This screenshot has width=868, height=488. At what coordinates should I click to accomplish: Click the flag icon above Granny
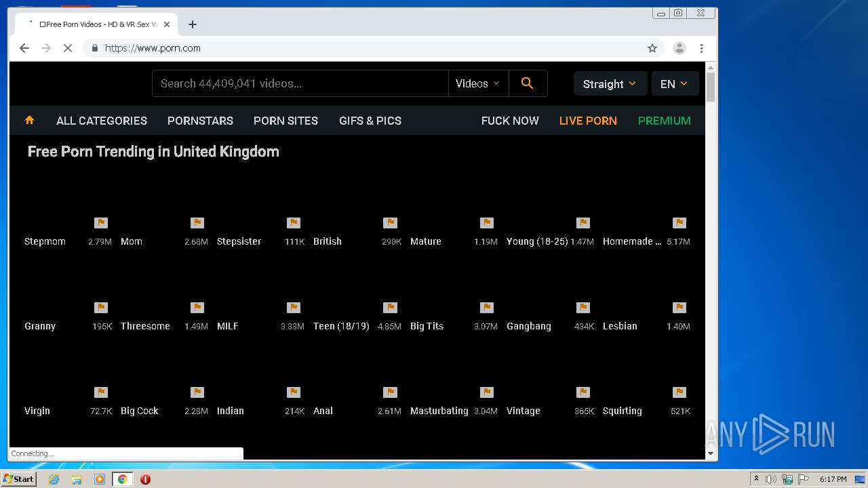point(101,308)
